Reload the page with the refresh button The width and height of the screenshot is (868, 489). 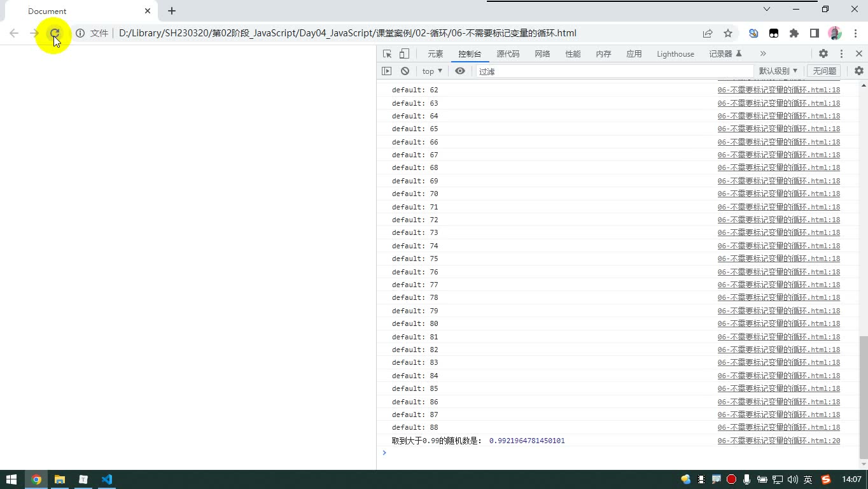[x=55, y=33]
